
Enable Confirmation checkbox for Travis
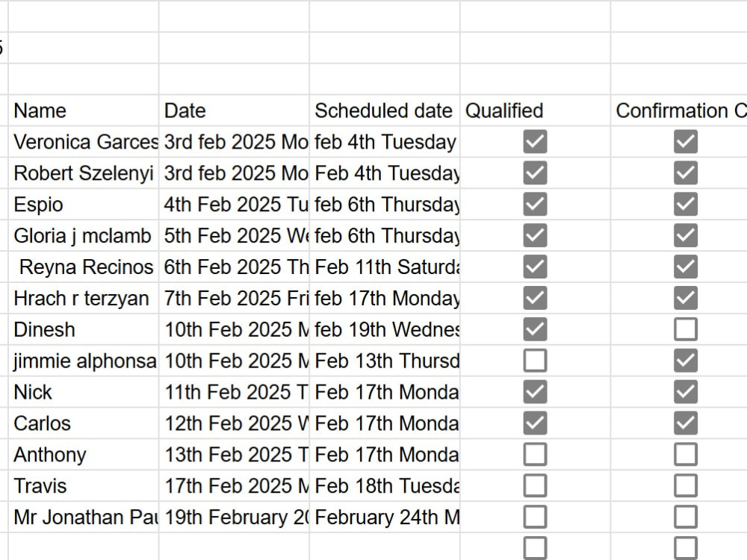686,486
